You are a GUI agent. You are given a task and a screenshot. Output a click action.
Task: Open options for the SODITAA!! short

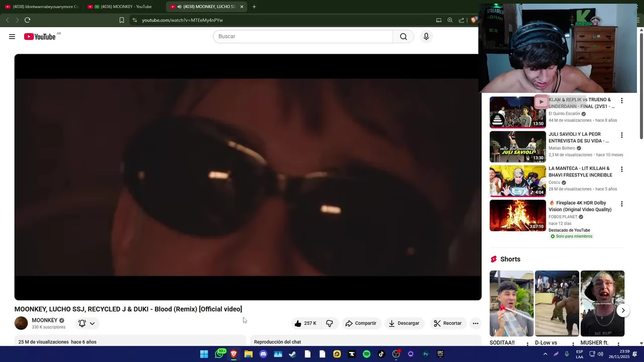click(527, 344)
